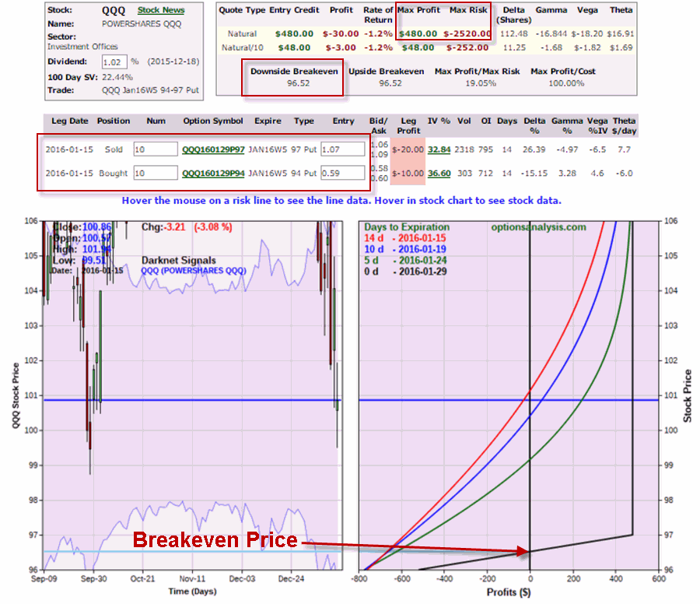Click the Natural/10 Profit '$-3.00'
700x604 pixels.
(341, 47)
